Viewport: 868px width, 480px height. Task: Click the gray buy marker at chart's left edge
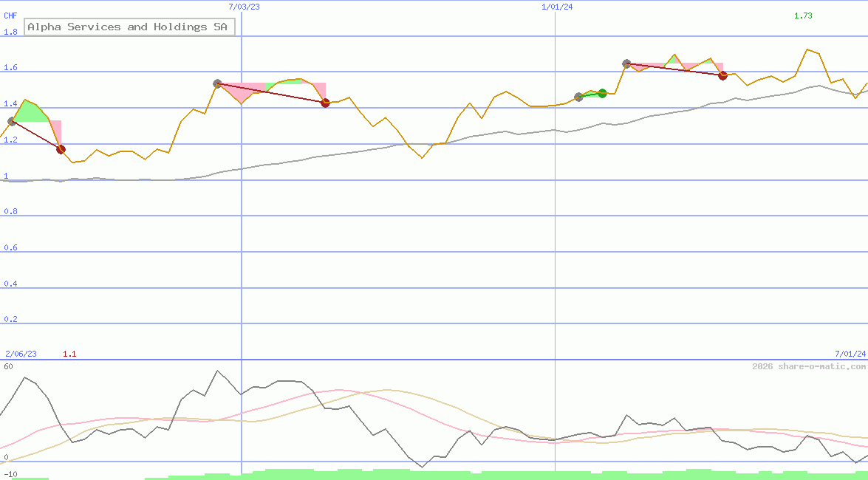(11, 121)
